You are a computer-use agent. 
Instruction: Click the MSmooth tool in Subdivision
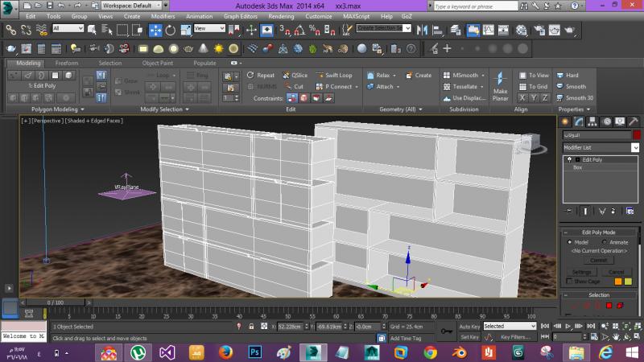(x=464, y=75)
